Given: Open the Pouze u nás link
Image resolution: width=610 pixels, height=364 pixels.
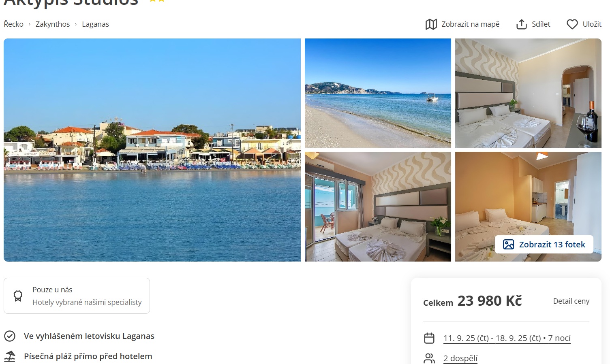Looking at the screenshot, I should [x=52, y=290].
